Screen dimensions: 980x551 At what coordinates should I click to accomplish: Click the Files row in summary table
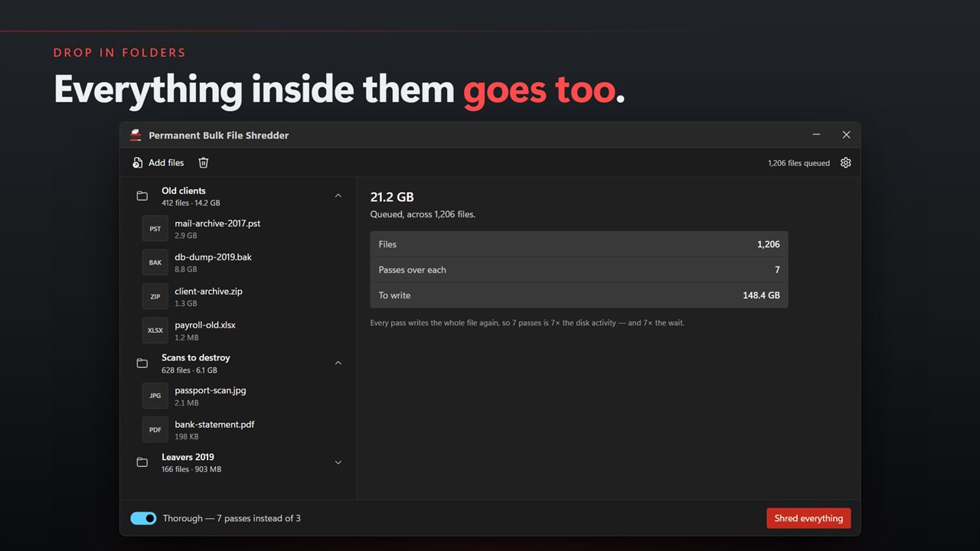click(579, 244)
